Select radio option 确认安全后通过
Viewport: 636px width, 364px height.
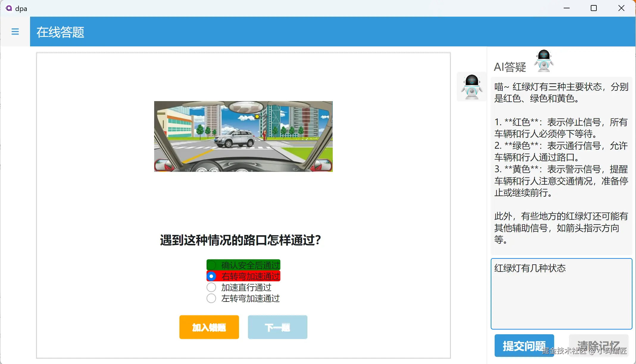[211, 265]
